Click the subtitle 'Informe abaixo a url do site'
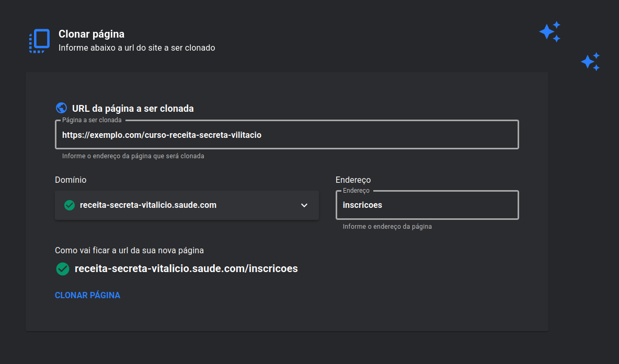619x364 pixels. (x=136, y=48)
